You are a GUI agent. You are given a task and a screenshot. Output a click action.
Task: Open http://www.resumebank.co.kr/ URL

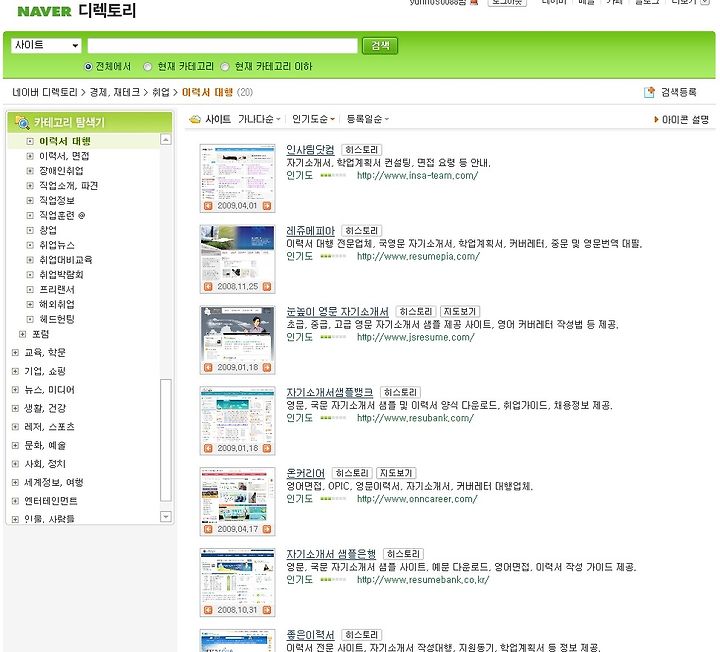(x=423, y=580)
